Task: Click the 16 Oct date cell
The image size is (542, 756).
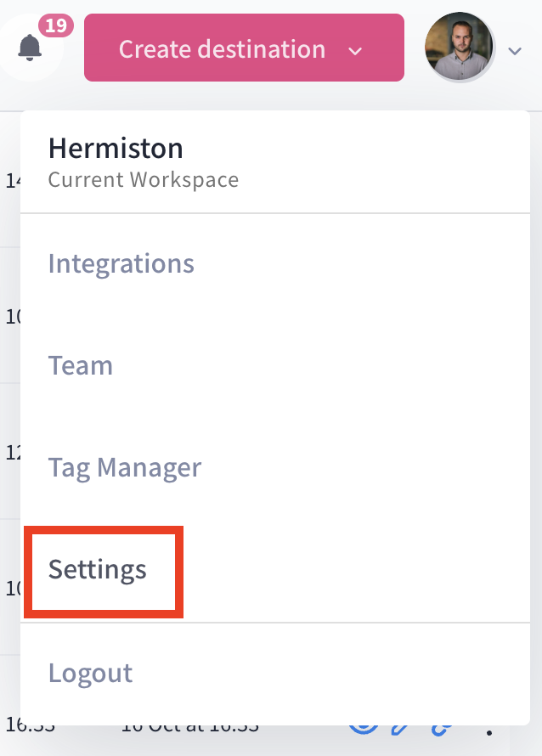Action: 189,728
